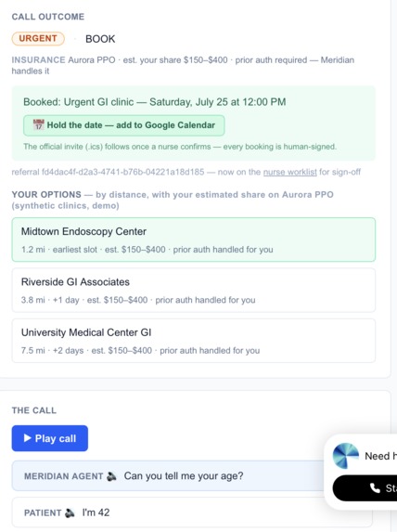Click the INSURANCE Aurora PPO summary line

click(183, 66)
